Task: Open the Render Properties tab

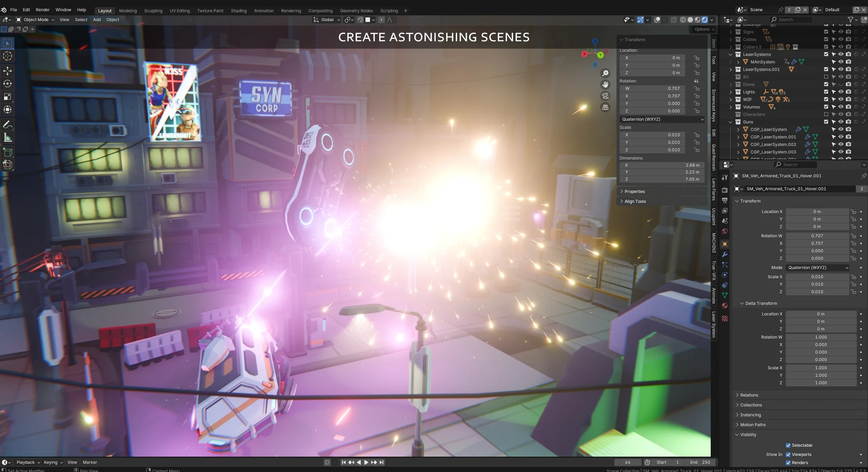Action: point(725,189)
